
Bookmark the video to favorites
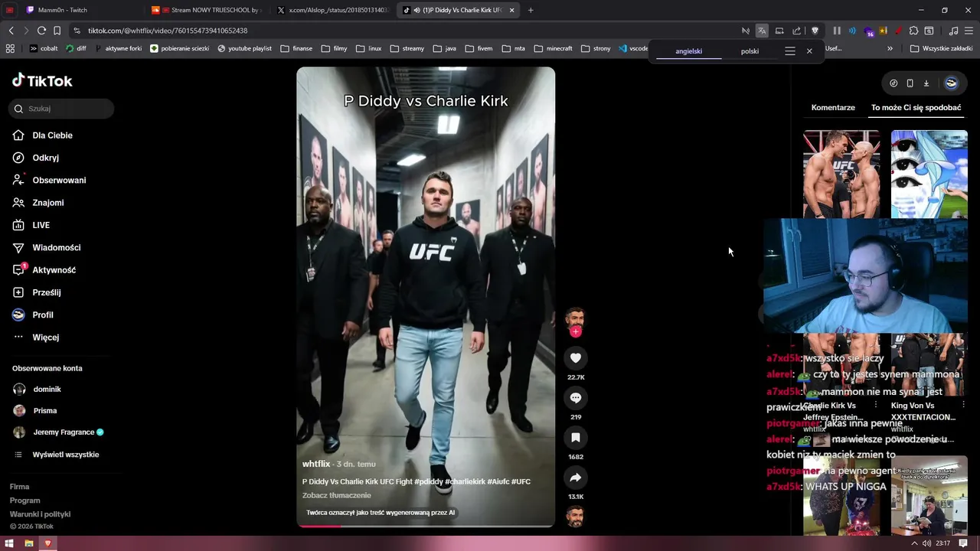pyautogui.click(x=576, y=437)
